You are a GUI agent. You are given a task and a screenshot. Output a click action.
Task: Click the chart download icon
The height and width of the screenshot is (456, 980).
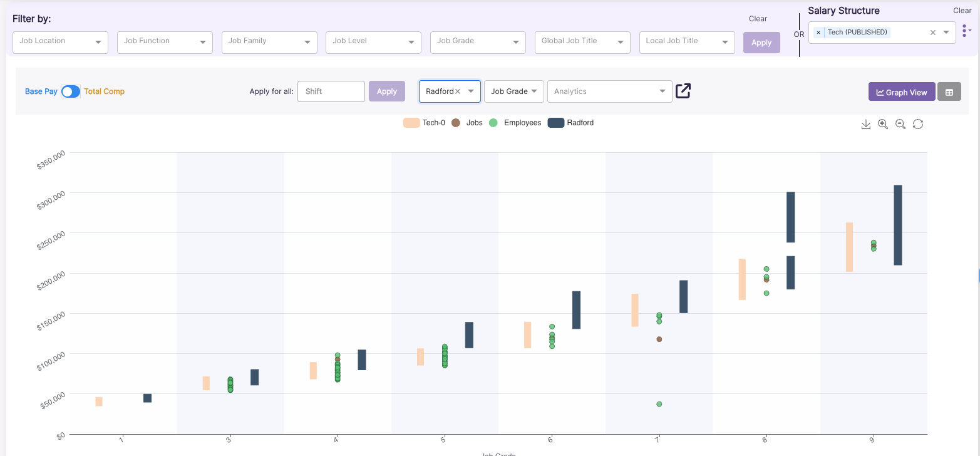866,124
